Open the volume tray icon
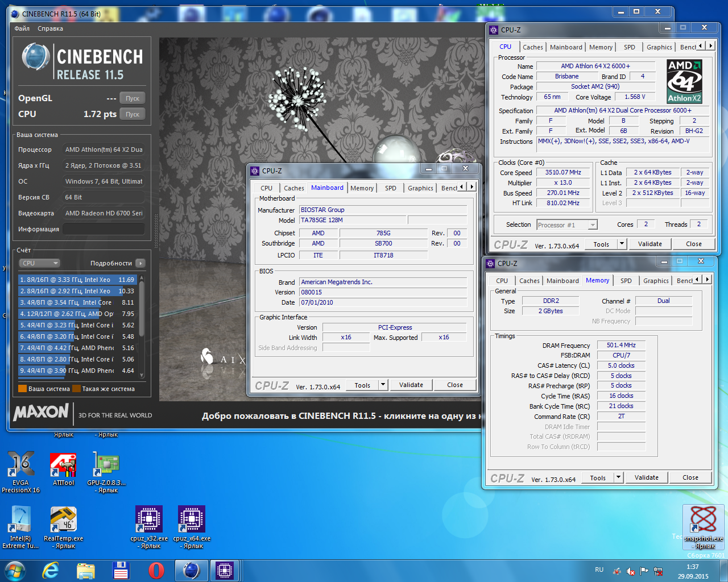Screen dimensions: 728x582 630,571
